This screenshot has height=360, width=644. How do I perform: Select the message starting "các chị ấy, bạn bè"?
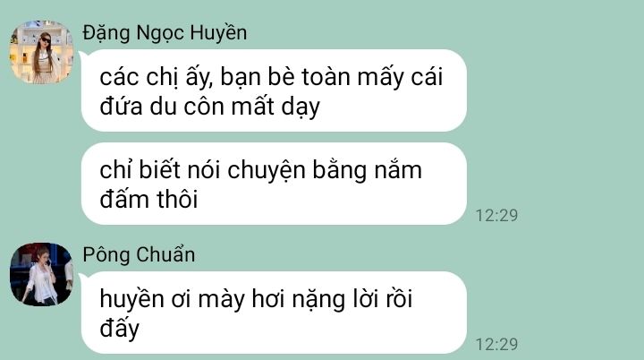click(274, 90)
